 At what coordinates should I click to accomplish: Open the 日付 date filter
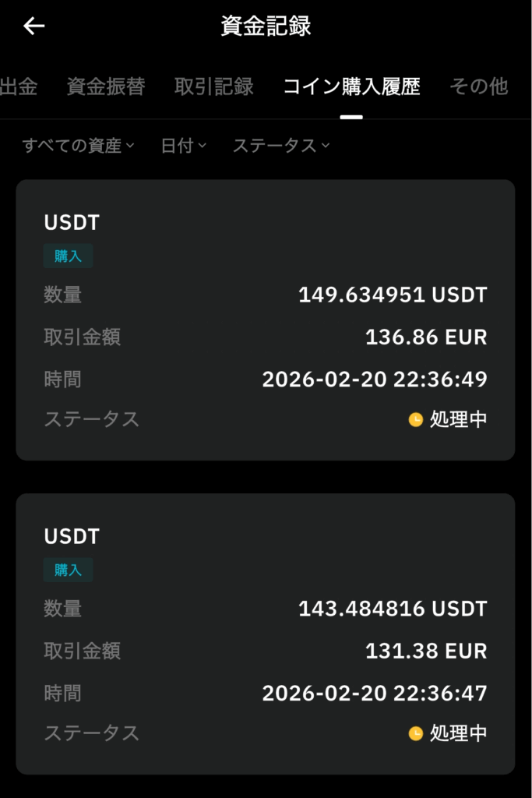(182, 145)
